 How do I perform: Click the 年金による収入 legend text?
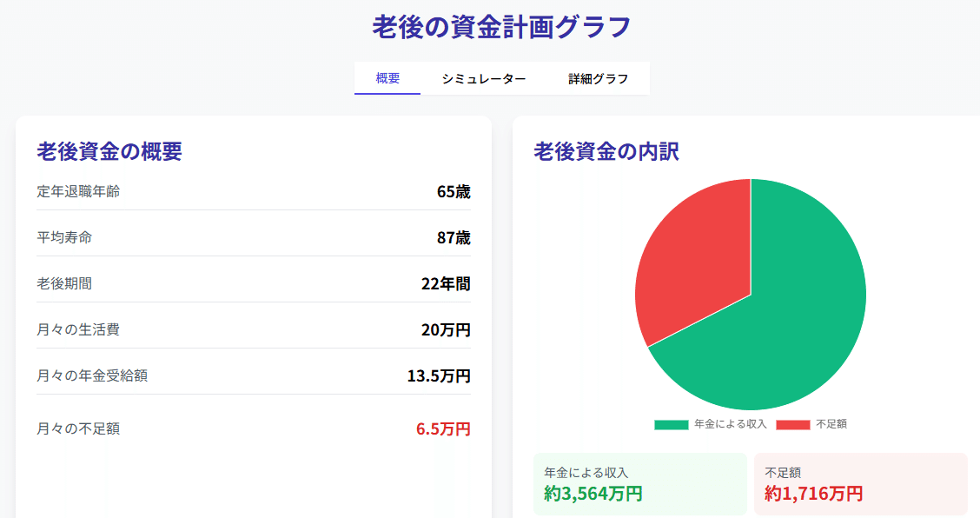[730, 424]
